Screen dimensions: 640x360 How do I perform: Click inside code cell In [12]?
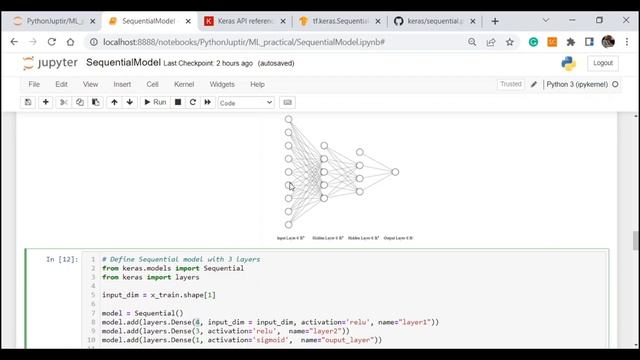(344, 300)
